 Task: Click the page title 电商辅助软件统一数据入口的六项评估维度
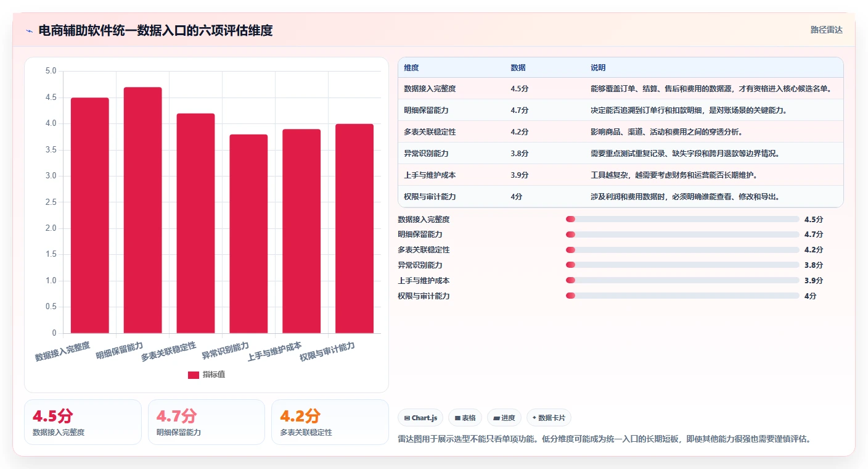pyautogui.click(x=155, y=30)
